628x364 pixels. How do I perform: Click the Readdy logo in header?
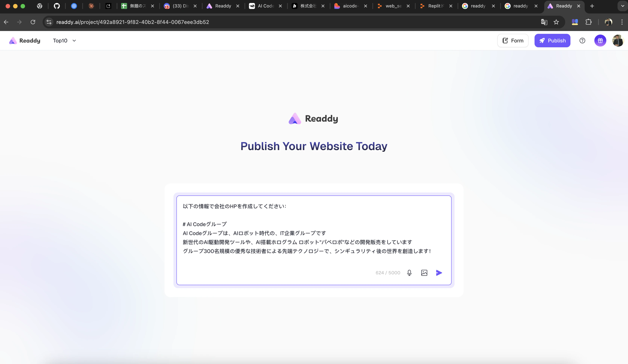pos(25,41)
